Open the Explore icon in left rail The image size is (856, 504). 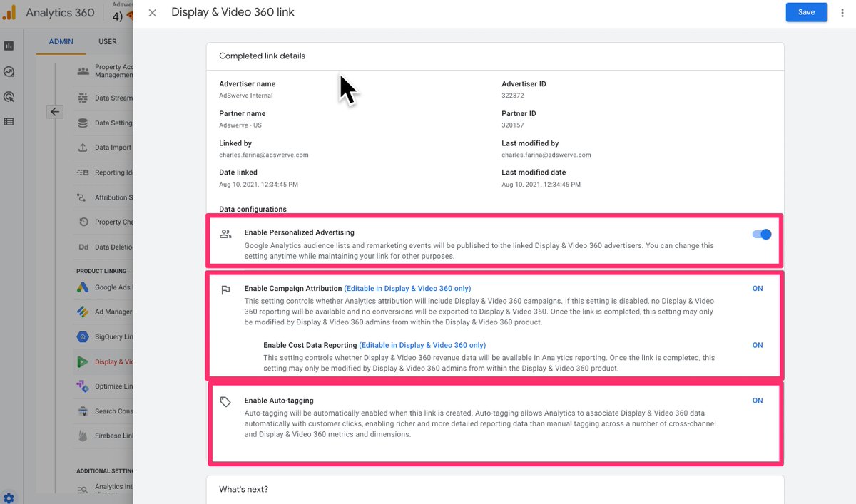[9, 71]
